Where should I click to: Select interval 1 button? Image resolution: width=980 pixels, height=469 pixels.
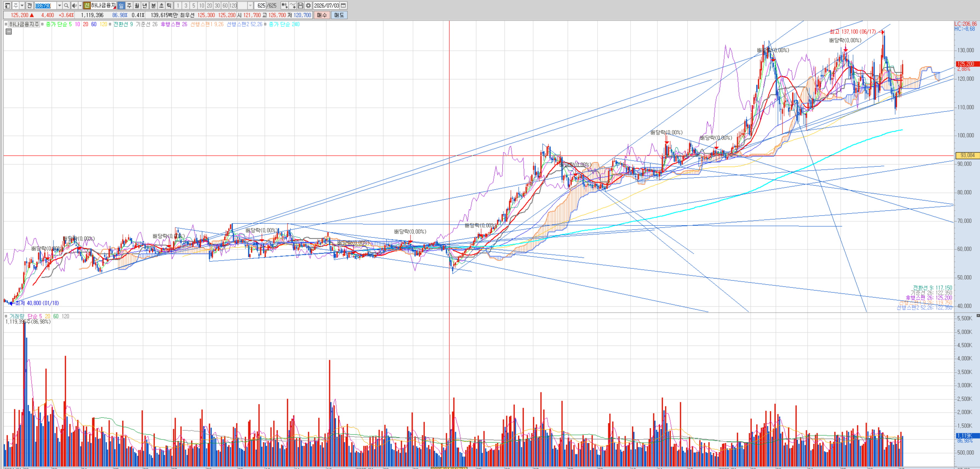[178, 6]
